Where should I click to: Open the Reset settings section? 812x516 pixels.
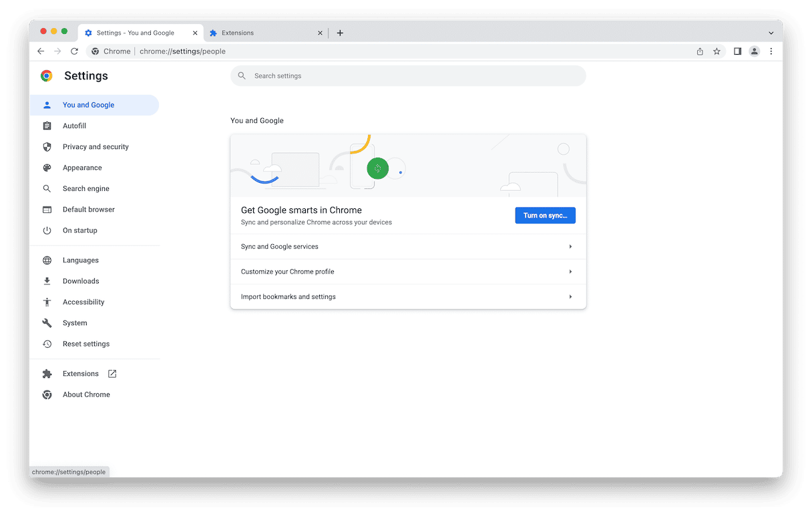click(x=94, y=344)
